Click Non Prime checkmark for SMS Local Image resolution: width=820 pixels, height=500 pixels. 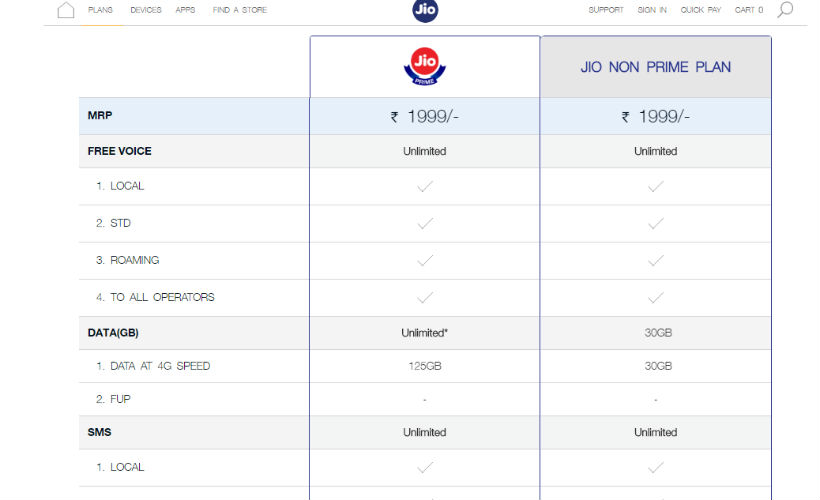pyautogui.click(x=655, y=468)
